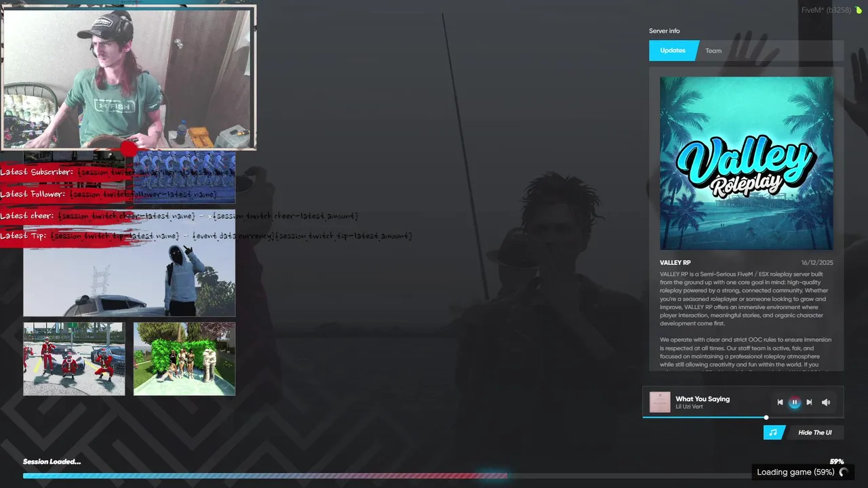This screenshot has height=488, width=868.
Task: Click the 'Lil Uzi Vert' artist name
Action: (x=689, y=407)
